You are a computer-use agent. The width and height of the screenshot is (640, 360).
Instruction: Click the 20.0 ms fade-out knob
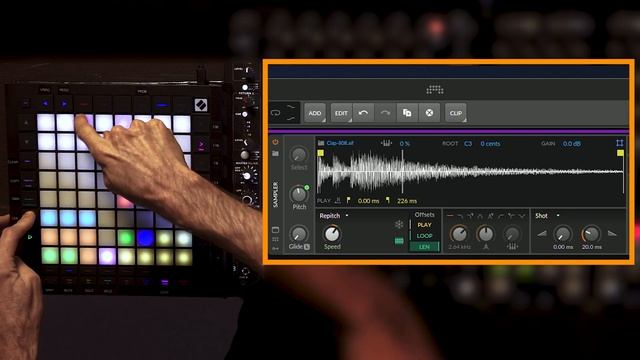[591, 234]
